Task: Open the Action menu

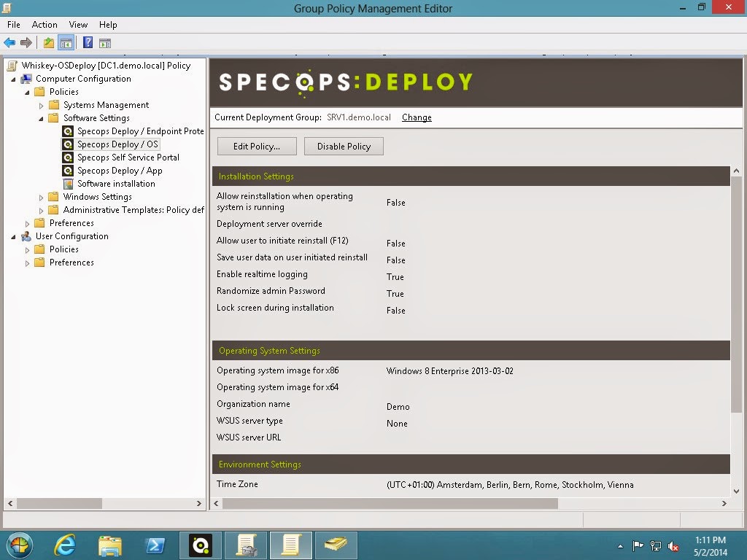Action: point(44,25)
